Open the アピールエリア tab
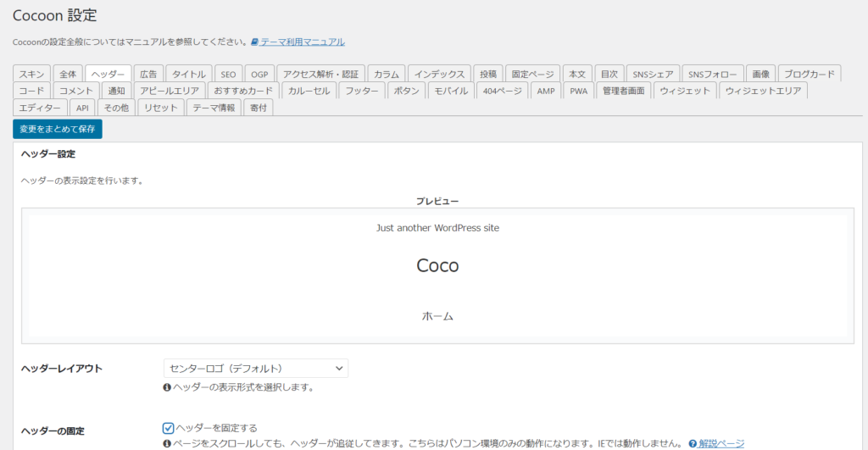The height and width of the screenshot is (450, 868). pos(170,91)
